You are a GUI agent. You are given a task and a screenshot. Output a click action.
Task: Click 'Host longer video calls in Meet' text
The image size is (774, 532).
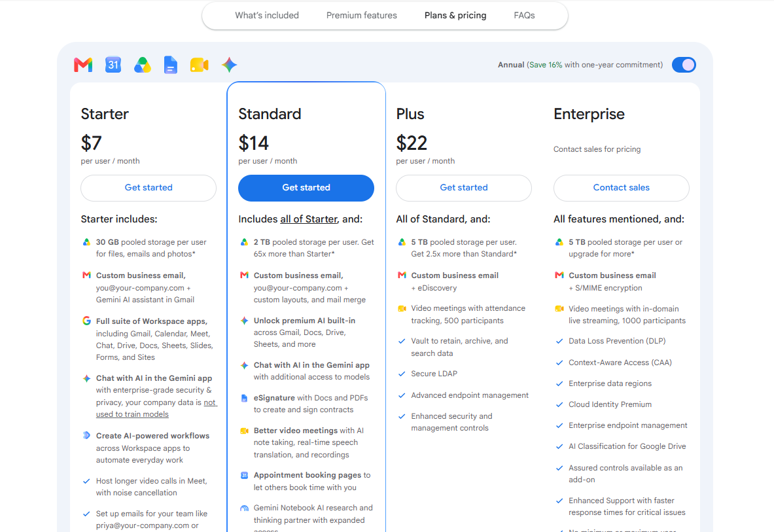pyautogui.click(x=151, y=481)
